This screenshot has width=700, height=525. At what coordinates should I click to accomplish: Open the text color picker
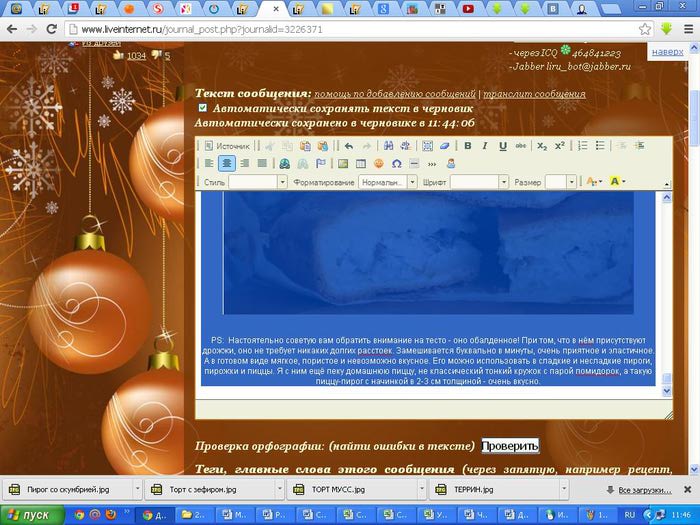[x=594, y=182]
